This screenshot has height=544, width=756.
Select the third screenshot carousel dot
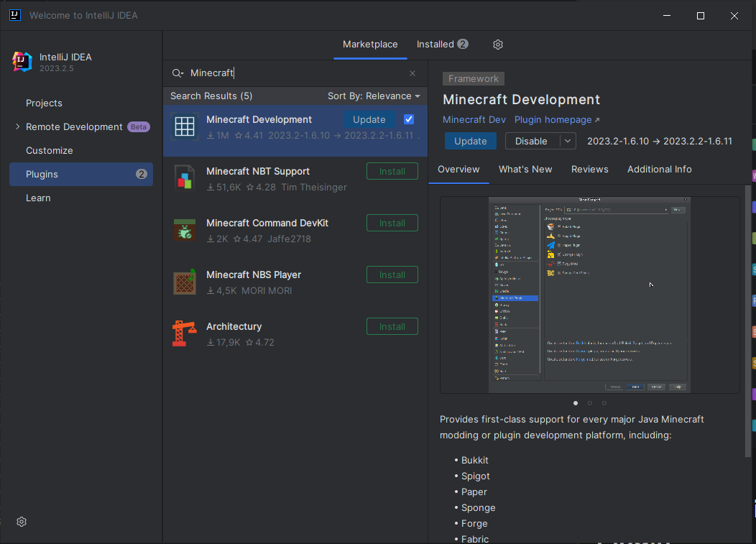point(604,403)
